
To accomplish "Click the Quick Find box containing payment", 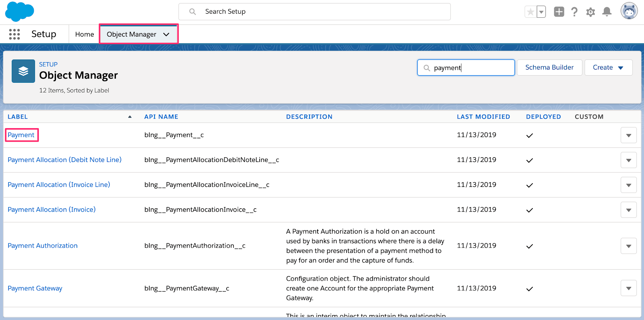I will click(466, 68).
